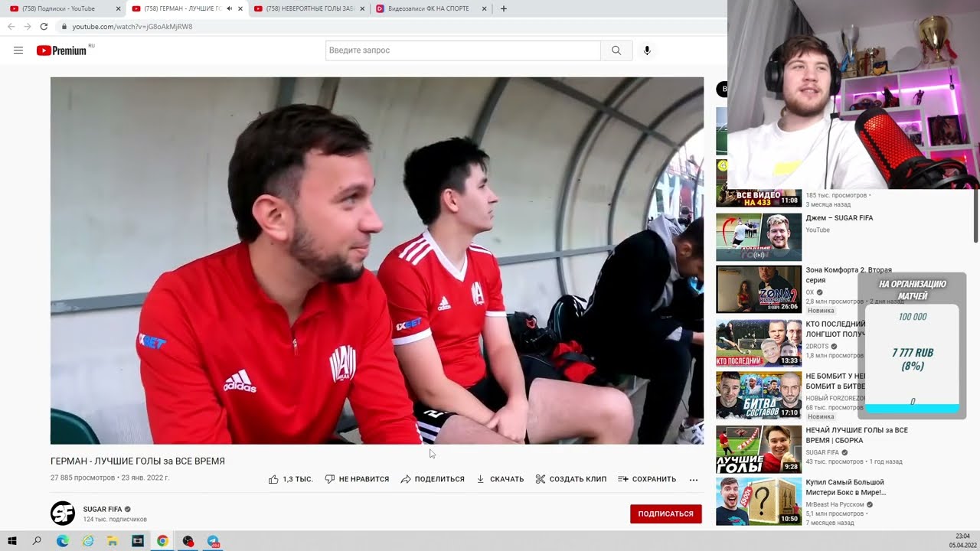
Task: Open more actions three-dot menu
Action: tap(694, 479)
